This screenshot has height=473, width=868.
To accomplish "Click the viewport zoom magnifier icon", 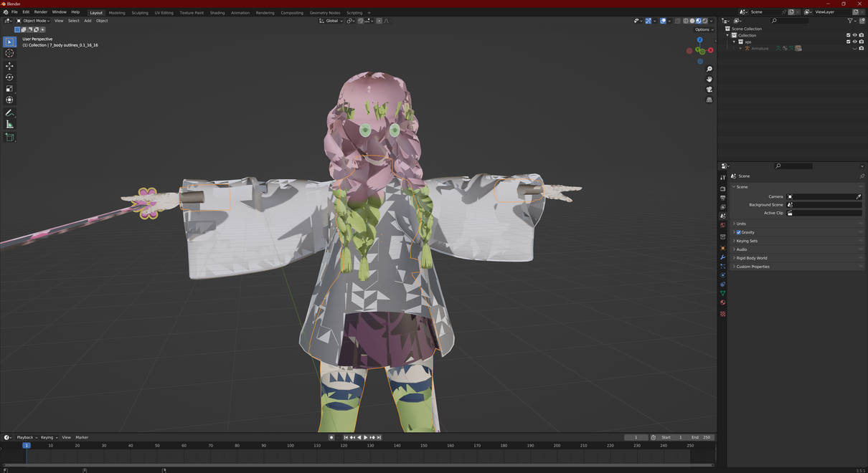I will point(709,69).
